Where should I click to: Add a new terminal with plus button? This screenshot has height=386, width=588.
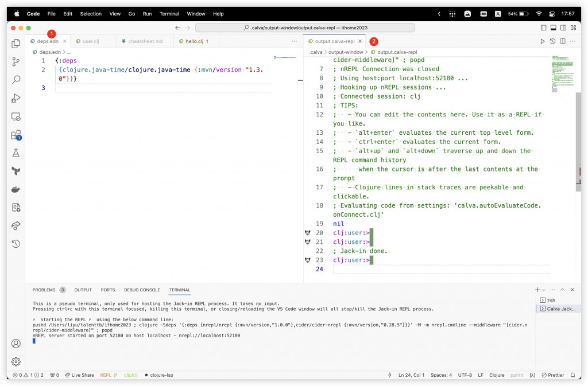coord(537,290)
